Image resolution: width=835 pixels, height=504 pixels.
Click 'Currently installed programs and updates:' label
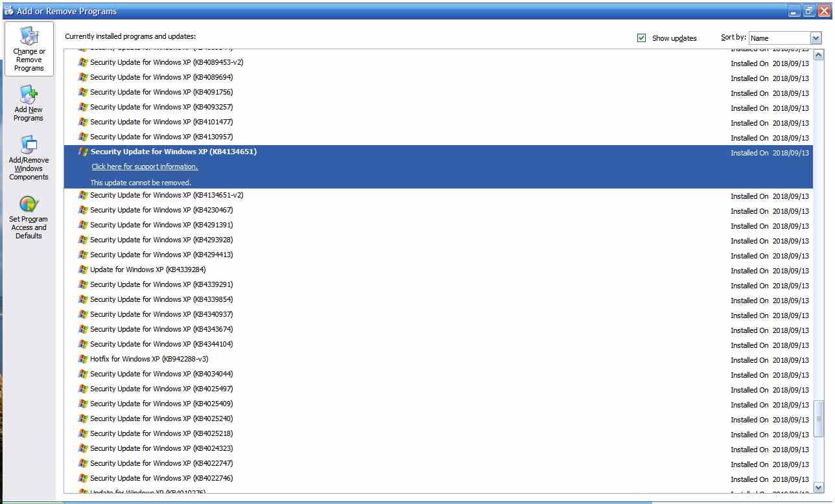(x=130, y=36)
